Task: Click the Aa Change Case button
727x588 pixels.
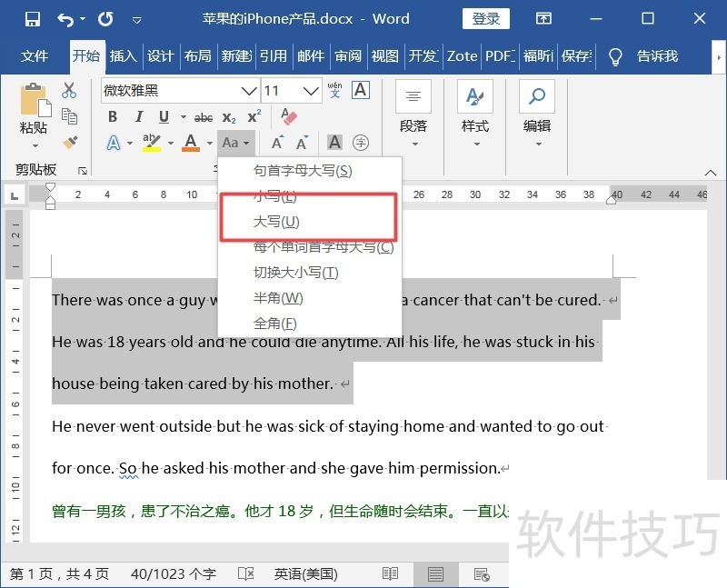Action: click(x=235, y=143)
